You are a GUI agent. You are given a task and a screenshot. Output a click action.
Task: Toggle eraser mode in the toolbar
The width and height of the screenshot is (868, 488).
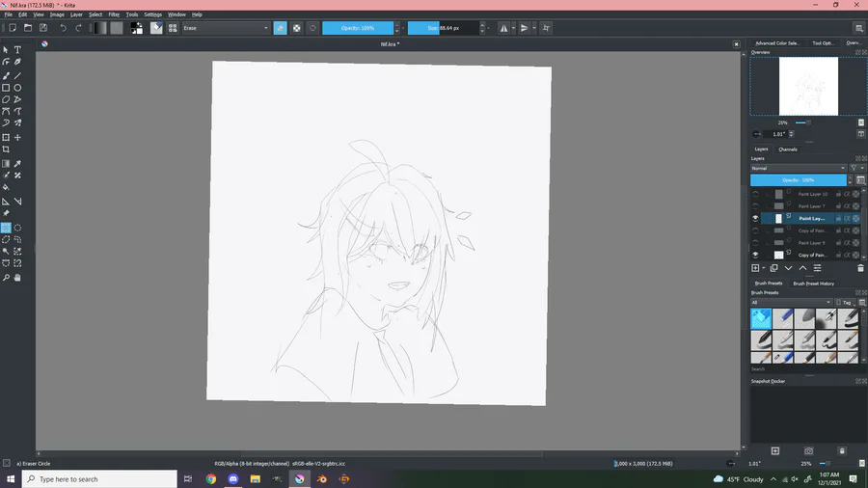tap(280, 28)
